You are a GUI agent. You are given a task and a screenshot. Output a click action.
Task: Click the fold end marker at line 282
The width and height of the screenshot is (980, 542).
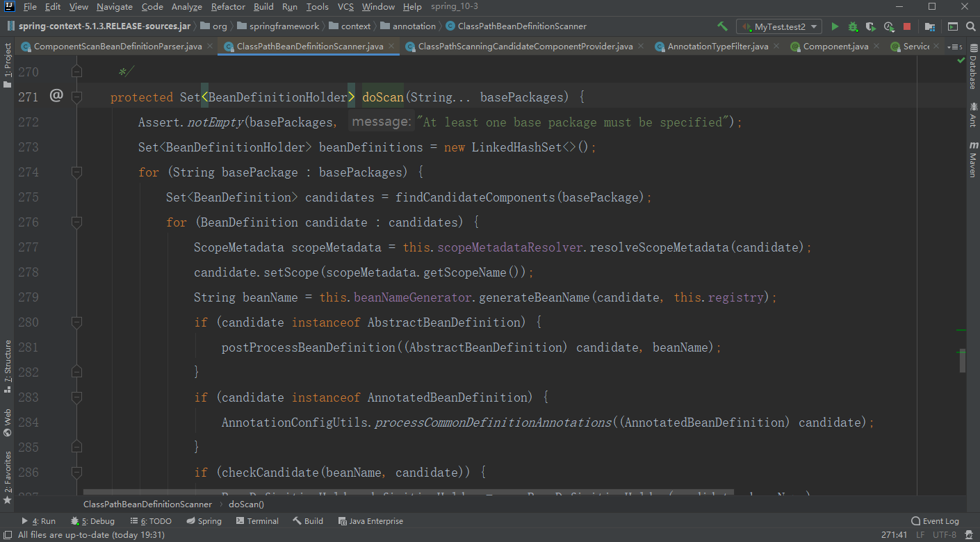coord(76,372)
